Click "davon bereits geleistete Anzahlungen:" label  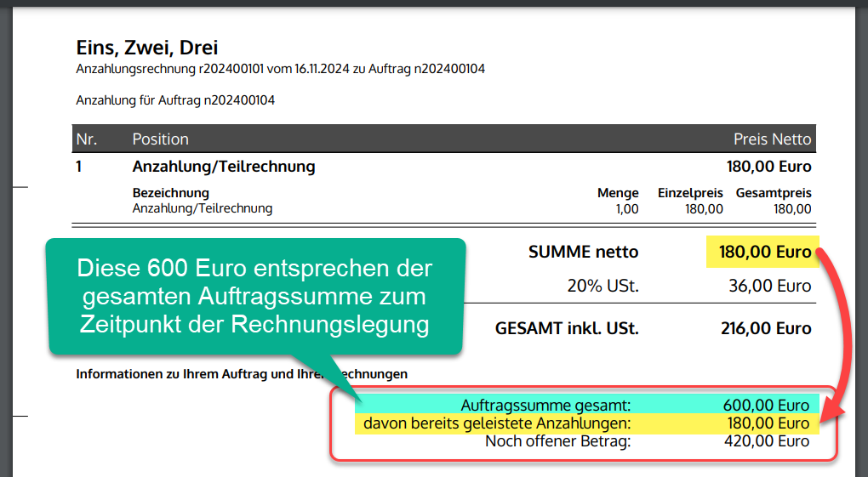click(497, 424)
